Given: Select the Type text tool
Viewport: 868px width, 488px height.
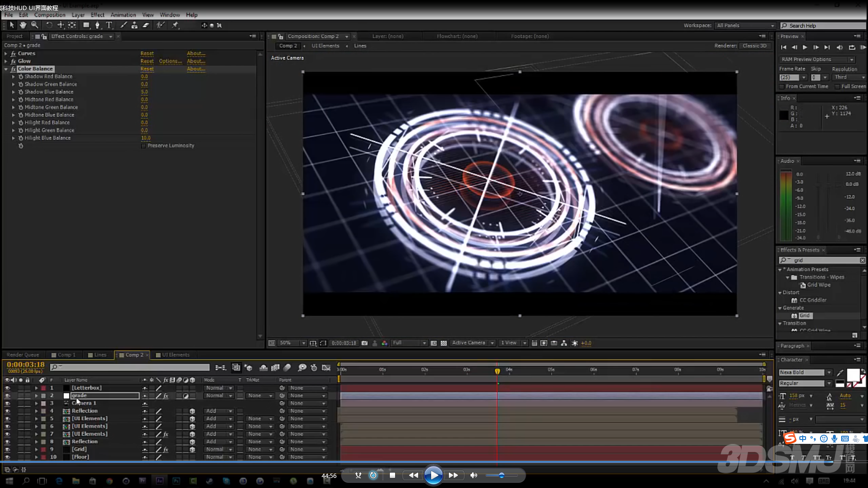Looking at the screenshot, I should [x=109, y=25].
